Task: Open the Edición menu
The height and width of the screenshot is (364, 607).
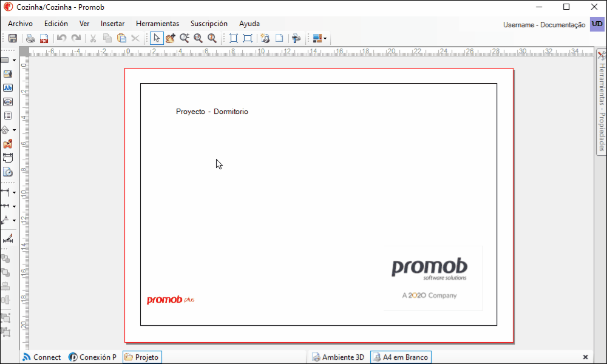Action: (x=56, y=24)
